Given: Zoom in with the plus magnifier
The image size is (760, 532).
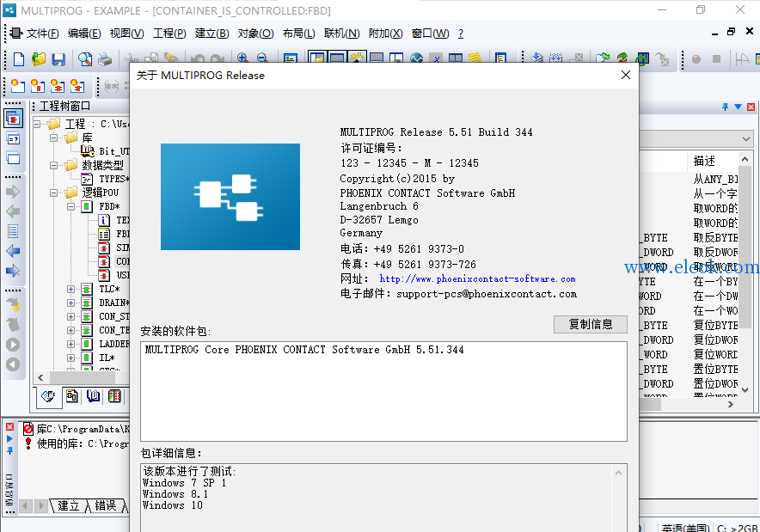Looking at the screenshot, I should 242,58.
